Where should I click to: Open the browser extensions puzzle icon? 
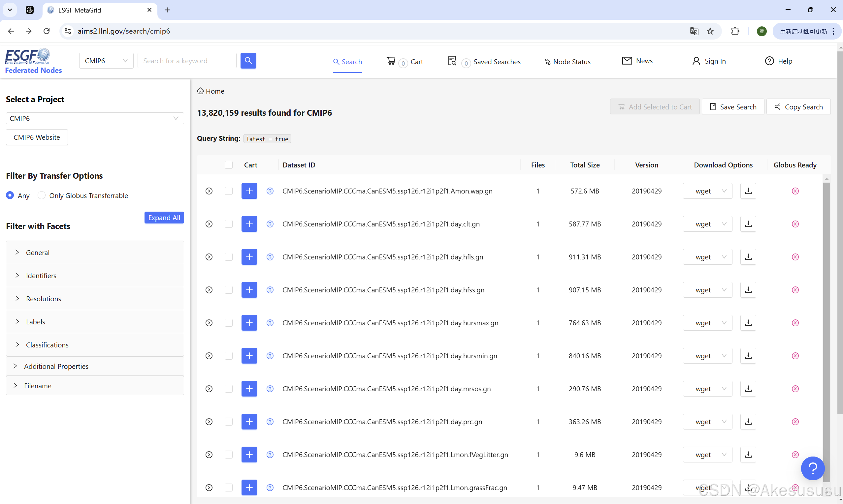pos(735,31)
